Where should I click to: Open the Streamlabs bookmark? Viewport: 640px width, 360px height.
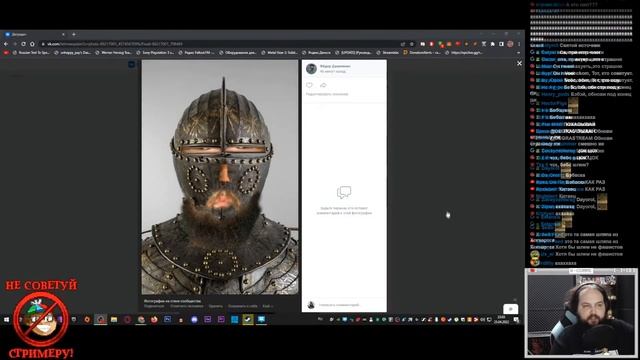(x=388, y=53)
